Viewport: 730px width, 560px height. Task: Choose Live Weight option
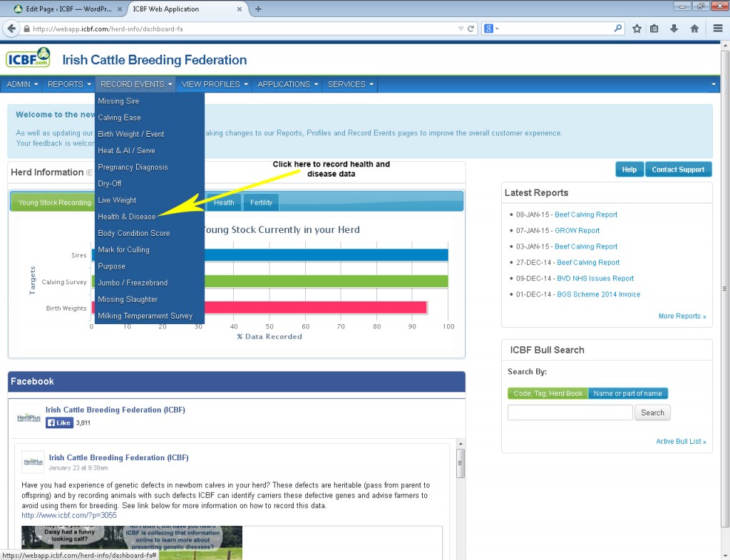tap(150, 200)
